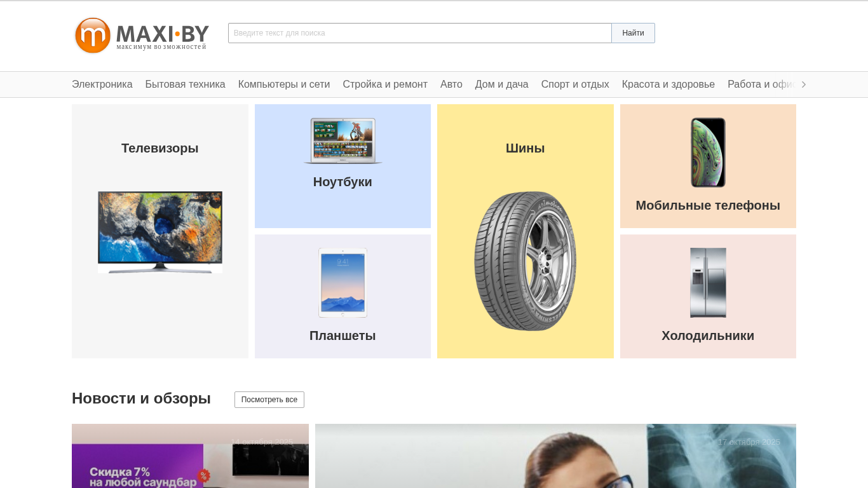Click the search text input field

tap(420, 33)
